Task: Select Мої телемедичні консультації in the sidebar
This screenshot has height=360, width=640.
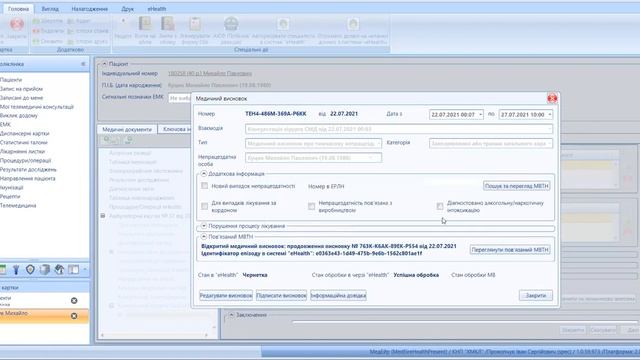Action: pyautogui.click(x=37, y=107)
